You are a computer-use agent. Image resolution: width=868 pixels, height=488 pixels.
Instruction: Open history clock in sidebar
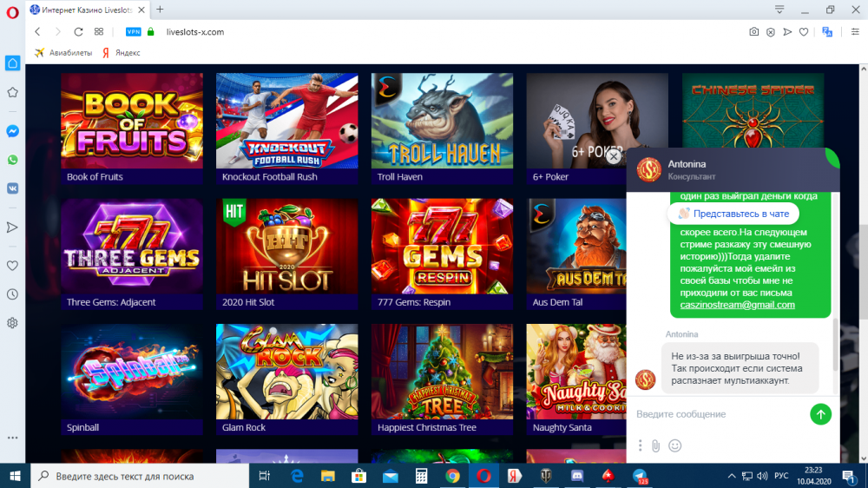pos(12,294)
